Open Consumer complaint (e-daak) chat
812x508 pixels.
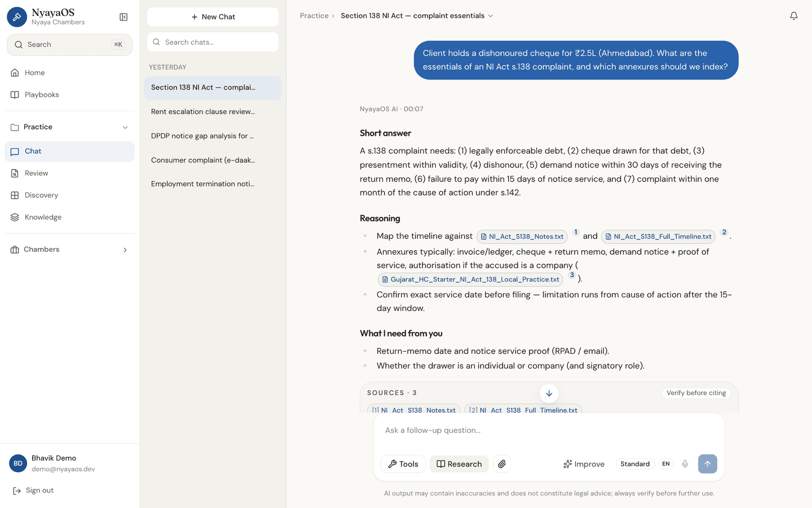point(213,160)
